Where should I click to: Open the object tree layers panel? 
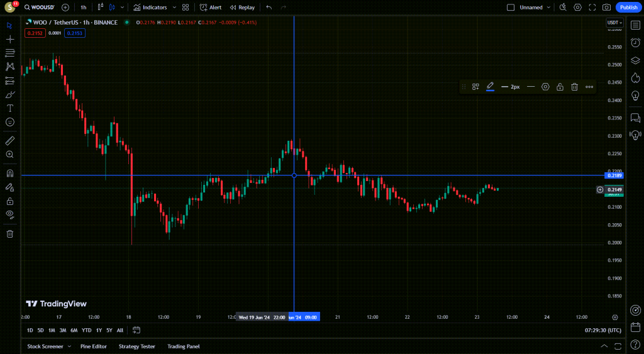[x=635, y=60]
